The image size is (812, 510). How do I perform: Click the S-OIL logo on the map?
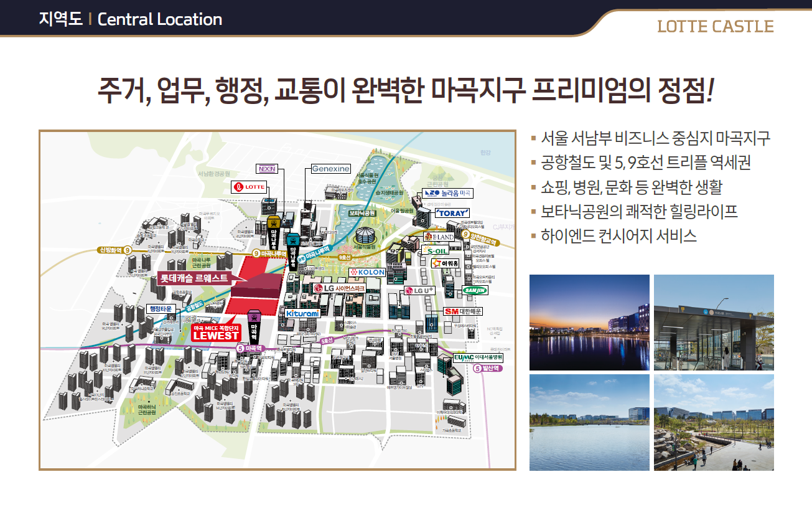[435, 250]
